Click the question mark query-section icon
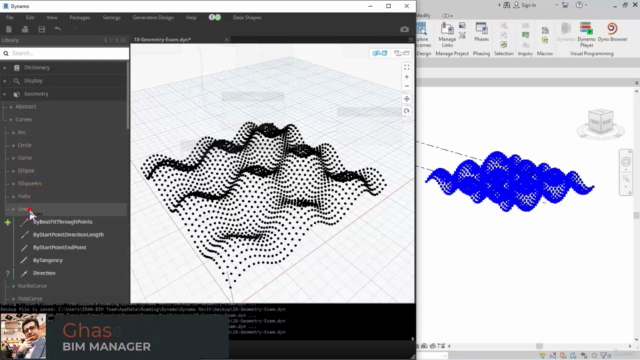 point(7,273)
